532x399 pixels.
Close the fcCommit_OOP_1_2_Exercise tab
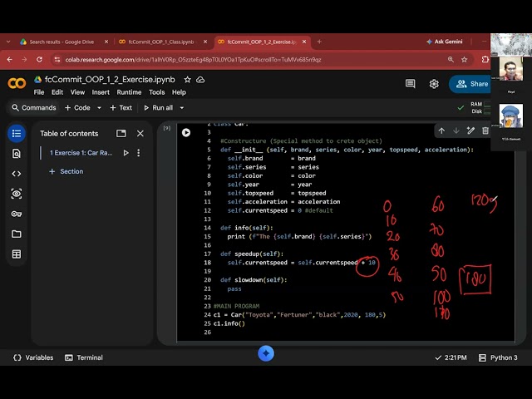(304, 42)
